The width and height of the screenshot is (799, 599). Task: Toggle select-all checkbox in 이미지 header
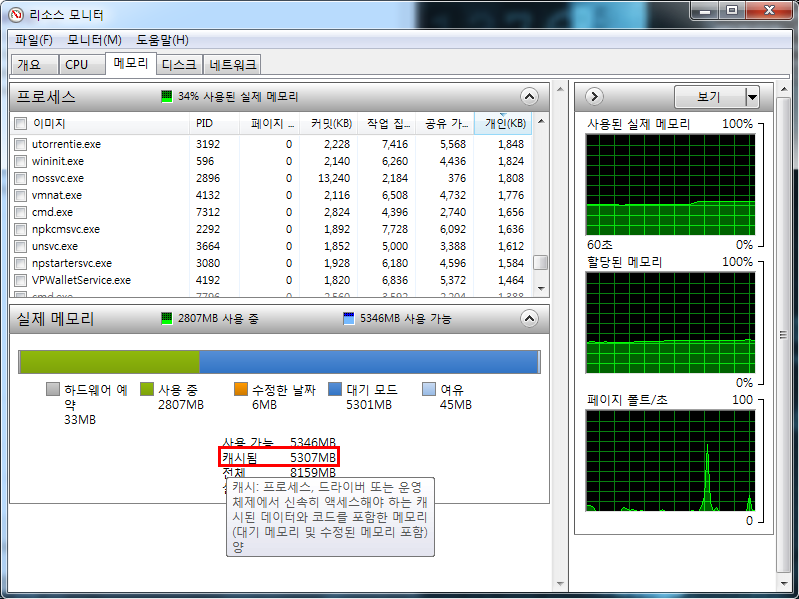point(20,123)
